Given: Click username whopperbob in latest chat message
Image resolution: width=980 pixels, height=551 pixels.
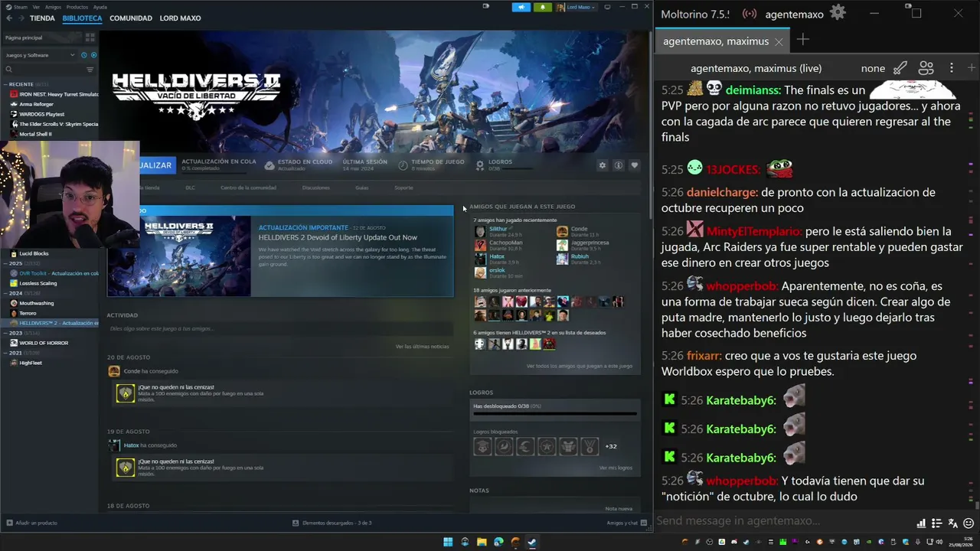Looking at the screenshot, I should [x=741, y=481].
